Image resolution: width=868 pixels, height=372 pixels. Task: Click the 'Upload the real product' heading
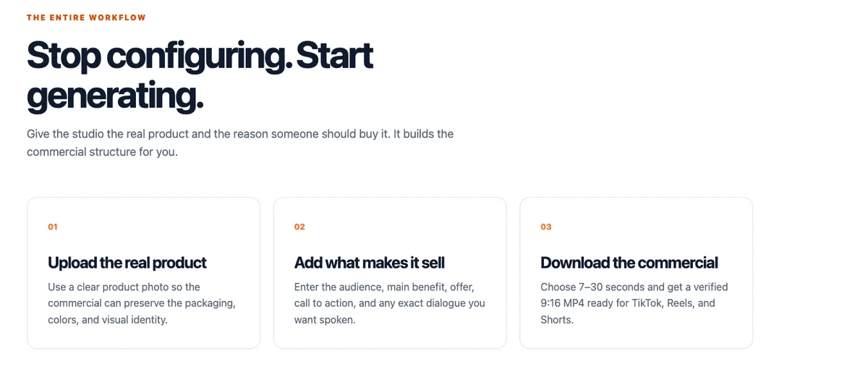click(127, 263)
